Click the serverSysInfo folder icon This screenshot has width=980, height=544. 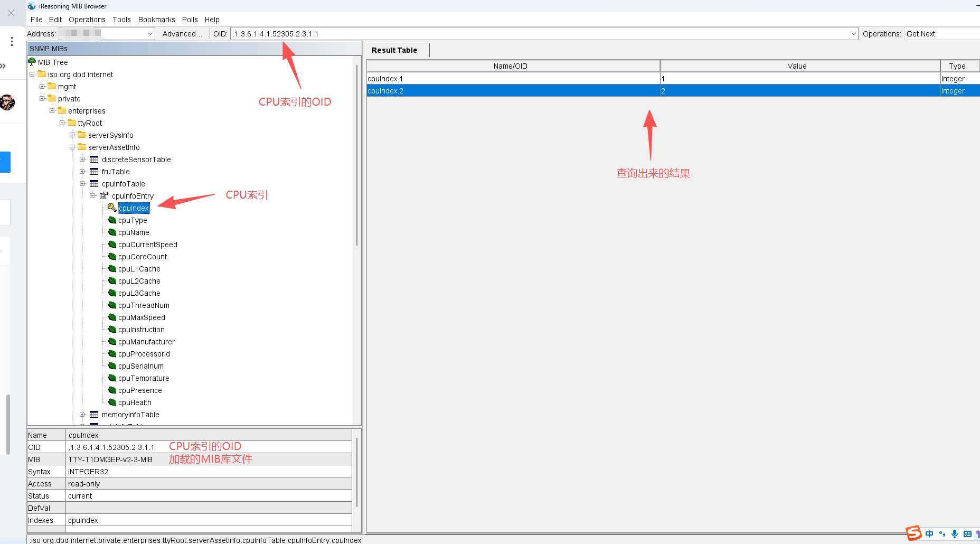point(82,135)
